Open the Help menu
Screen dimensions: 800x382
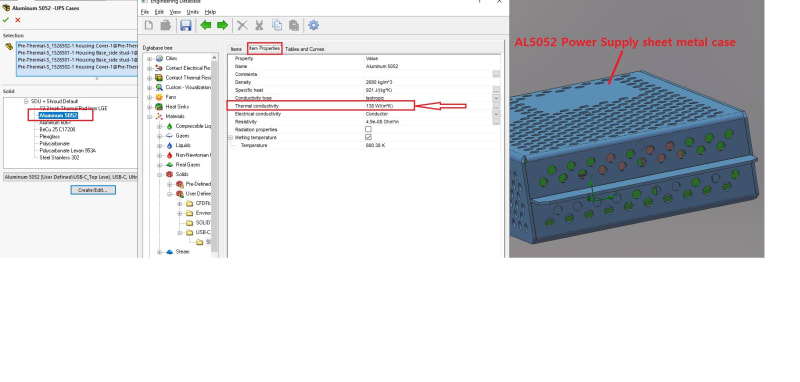pyautogui.click(x=210, y=12)
